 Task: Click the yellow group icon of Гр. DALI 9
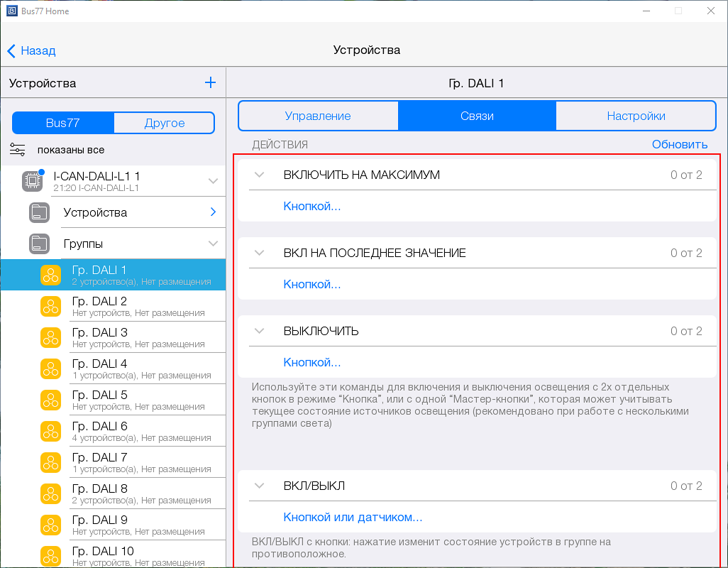(50, 525)
